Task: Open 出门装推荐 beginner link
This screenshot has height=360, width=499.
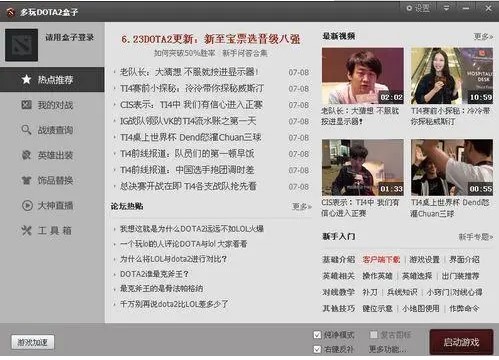Action: pos(461,276)
